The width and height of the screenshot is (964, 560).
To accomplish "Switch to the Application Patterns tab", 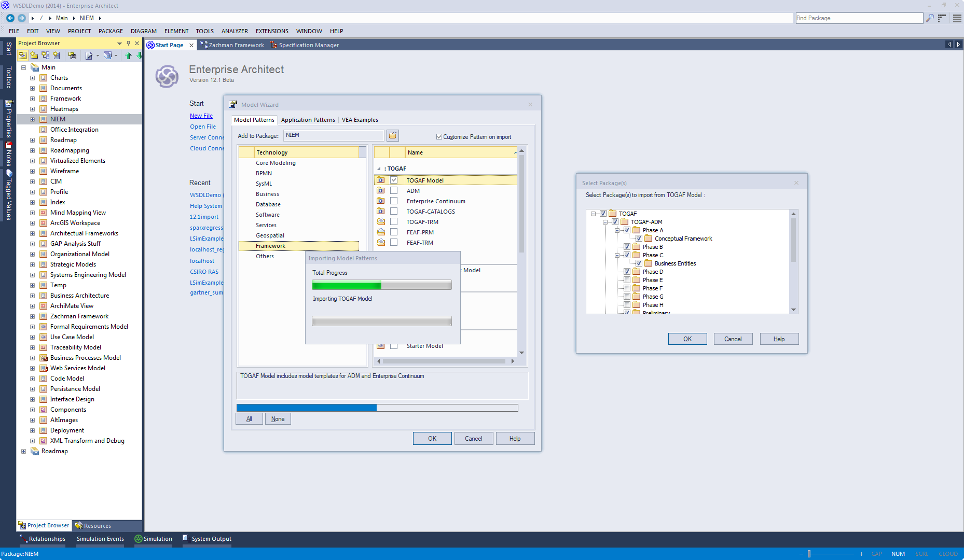I will click(x=308, y=120).
